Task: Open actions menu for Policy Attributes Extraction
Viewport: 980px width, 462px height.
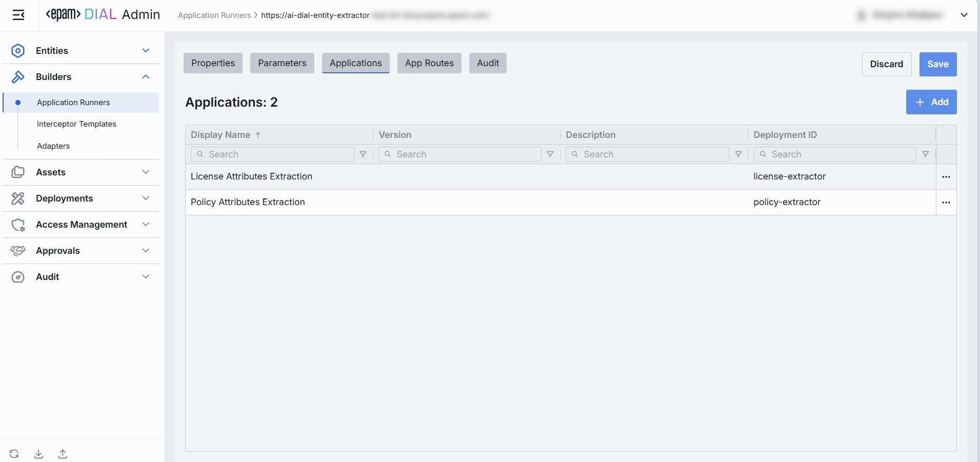Action: tap(946, 203)
